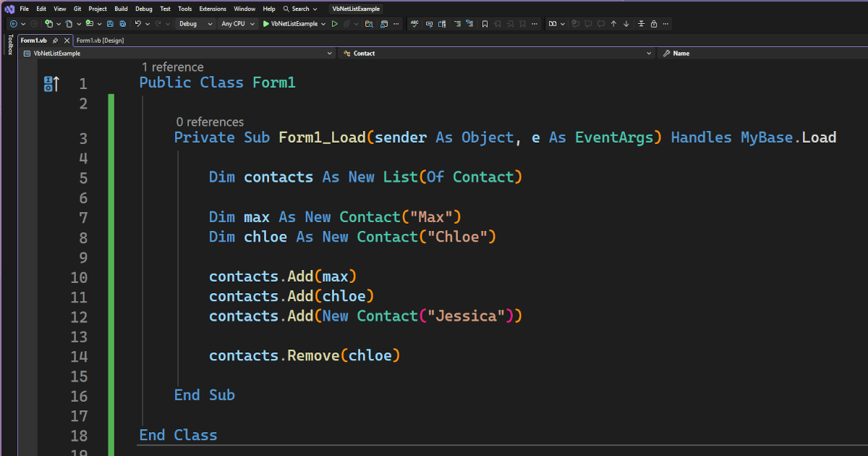Toggle a bookmark on the current line
Viewport: 868px width, 456px height.
(485, 24)
